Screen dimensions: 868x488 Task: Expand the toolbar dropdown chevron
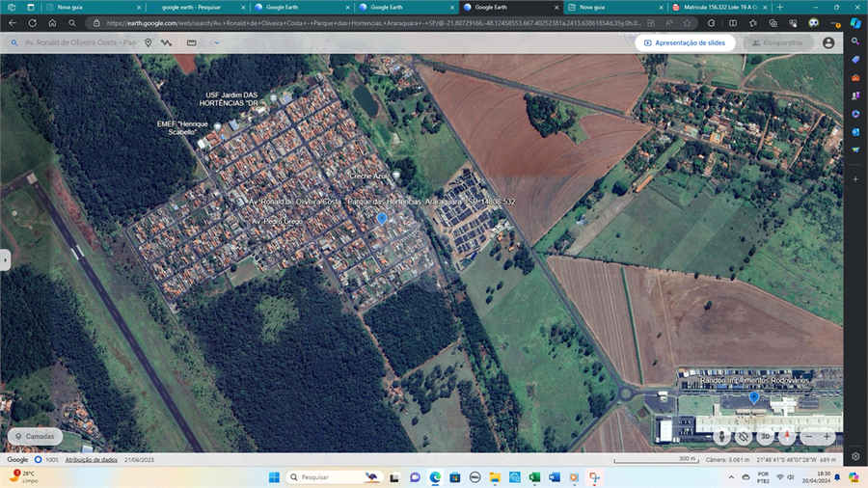coord(216,42)
